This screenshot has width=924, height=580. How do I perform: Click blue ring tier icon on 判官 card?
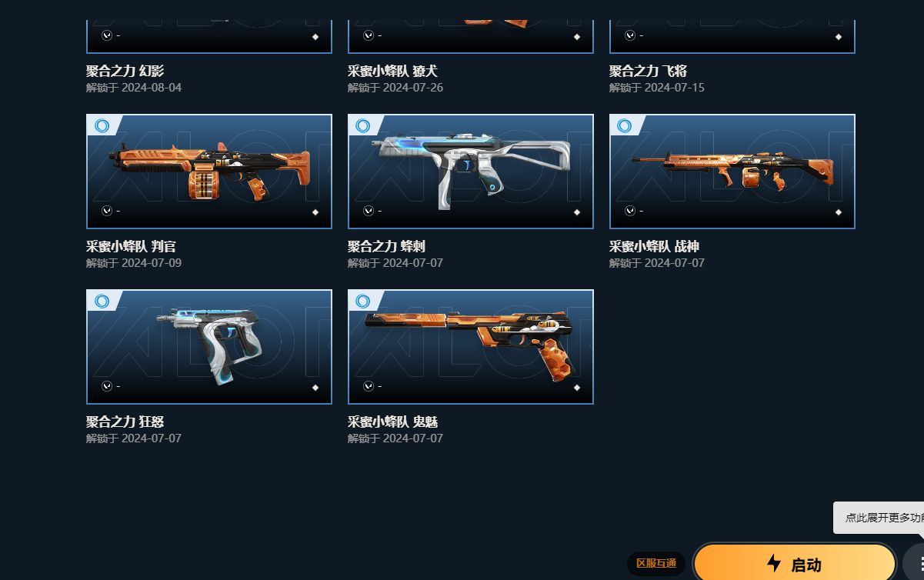pyautogui.click(x=102, y=125)
